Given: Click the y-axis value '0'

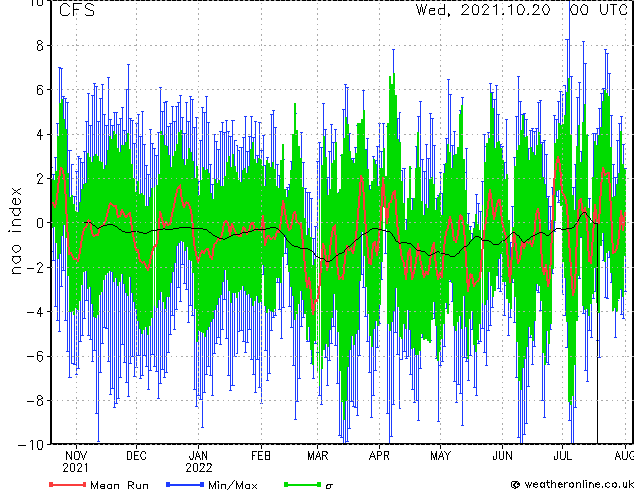Looking at the screenshot, I should [40, 223].
